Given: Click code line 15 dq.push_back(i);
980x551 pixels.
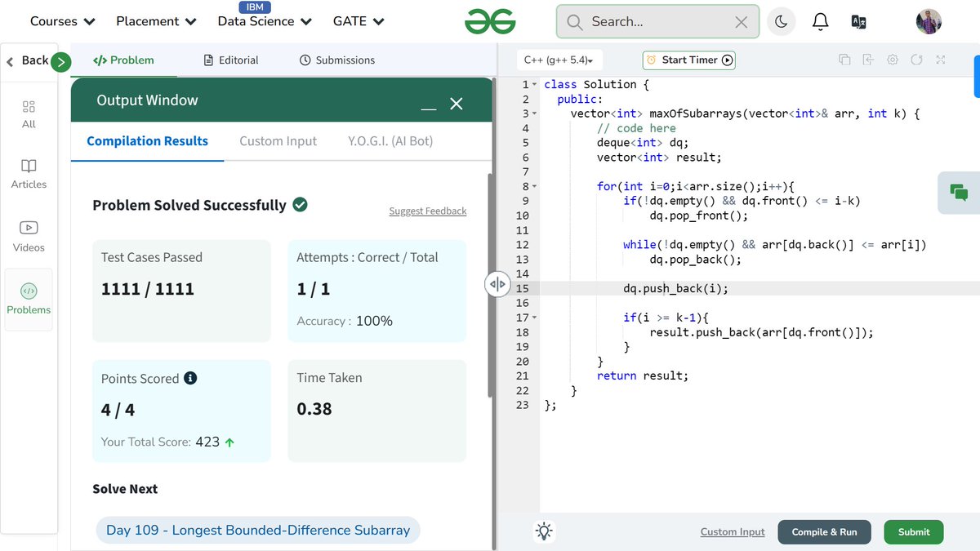Looking at the screenshot, I should (x=675, y=288).
